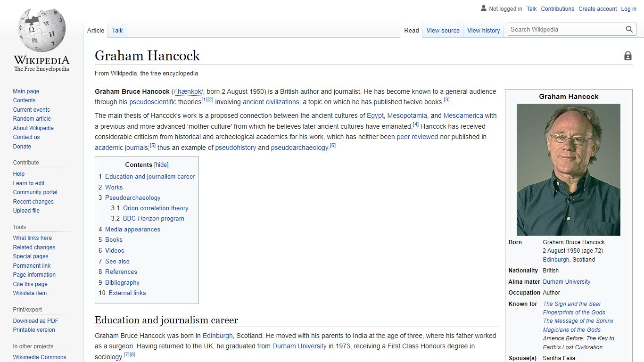Click Cite this page

click(30, 284)
